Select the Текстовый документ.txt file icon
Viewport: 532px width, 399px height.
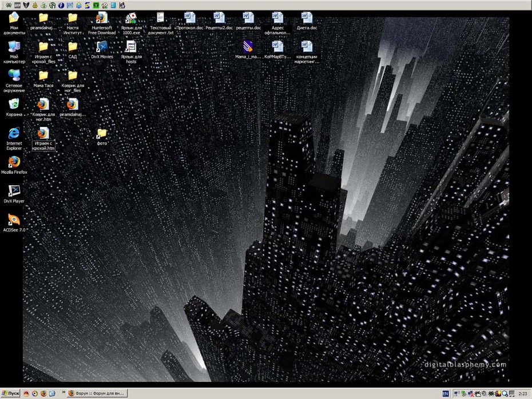[161, 23]
